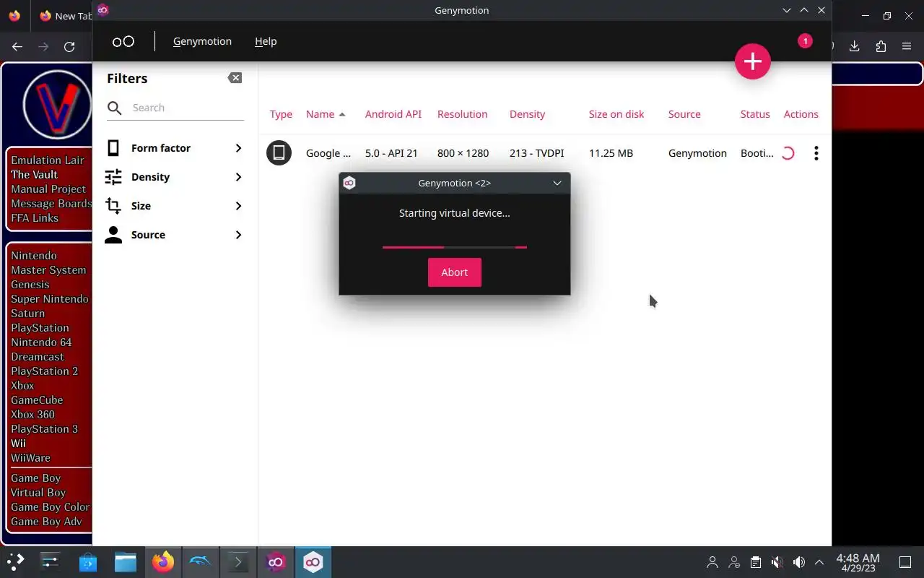The width and height of the screenshot is (924, 578).
Task: Open the Dreamcast link in the webpage
Action: tap(38, 356)
